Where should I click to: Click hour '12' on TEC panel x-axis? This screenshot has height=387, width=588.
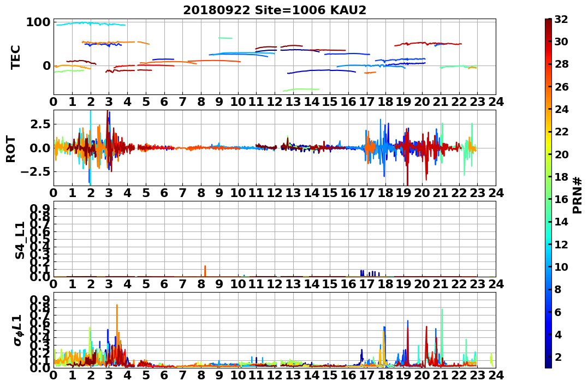point(275,102)
